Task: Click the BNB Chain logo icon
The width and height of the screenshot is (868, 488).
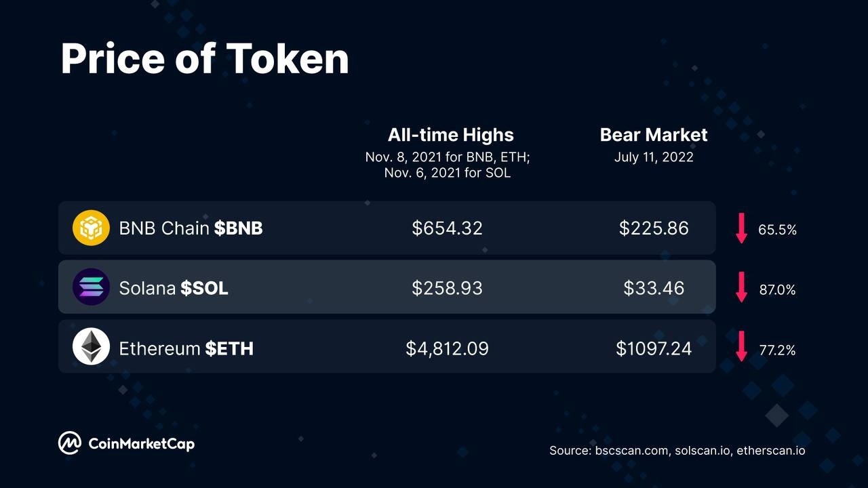Action: tap(91, 228)
